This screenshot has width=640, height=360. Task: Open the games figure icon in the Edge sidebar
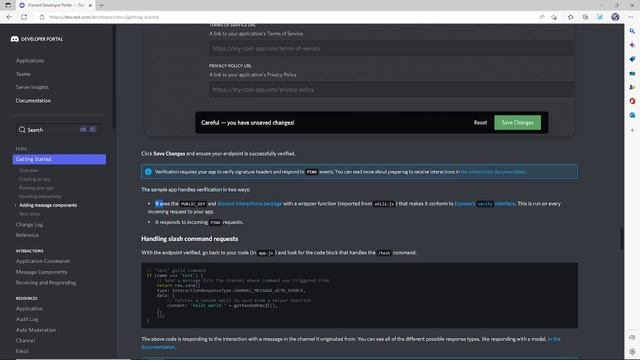point(632,87)
